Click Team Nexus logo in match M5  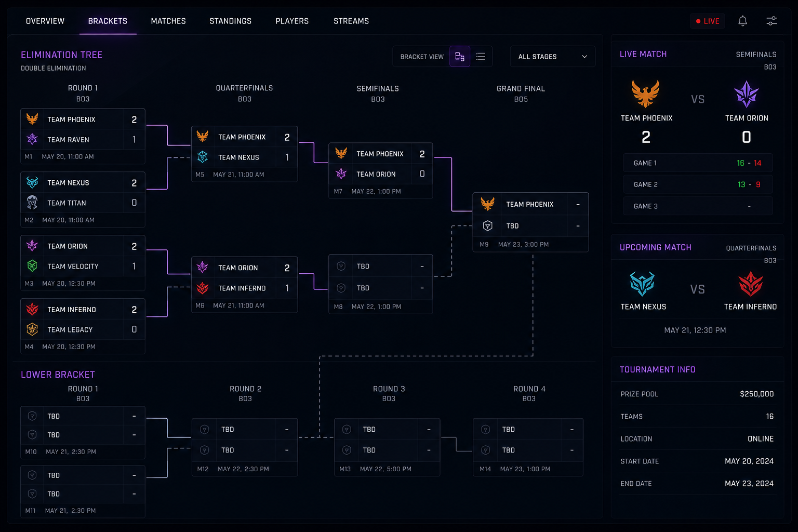[x=203, y=157]
